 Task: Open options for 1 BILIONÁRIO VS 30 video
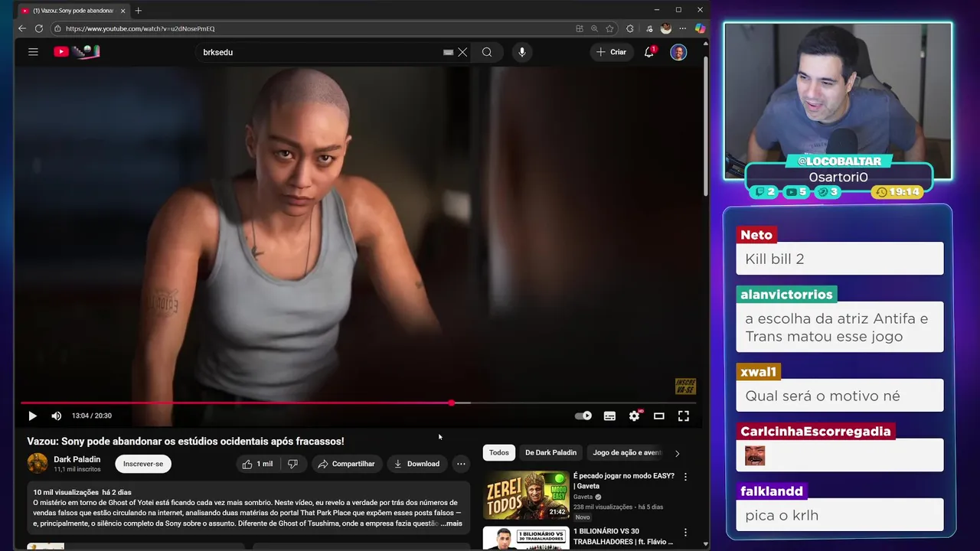point(685,533)
